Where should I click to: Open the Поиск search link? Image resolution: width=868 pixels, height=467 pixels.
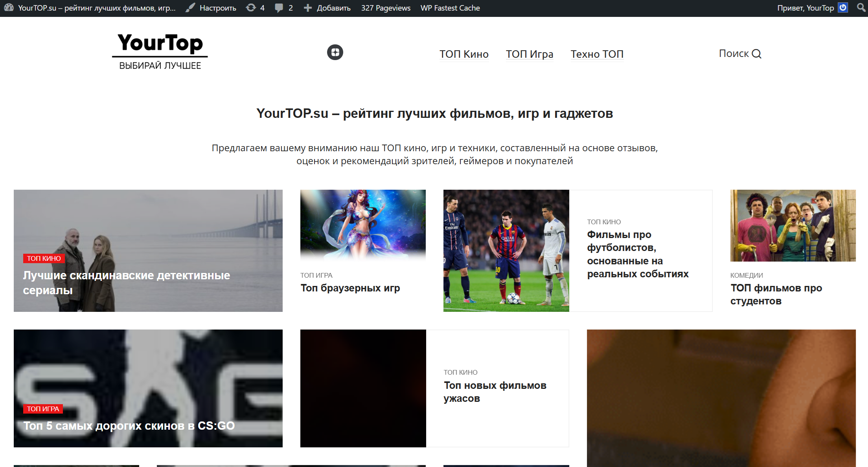[734, 53]
